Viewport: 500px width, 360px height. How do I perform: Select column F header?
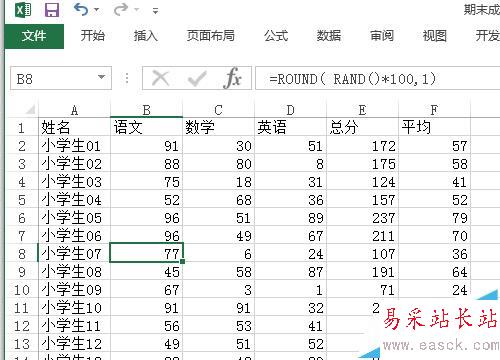click(x=434, y=110)
